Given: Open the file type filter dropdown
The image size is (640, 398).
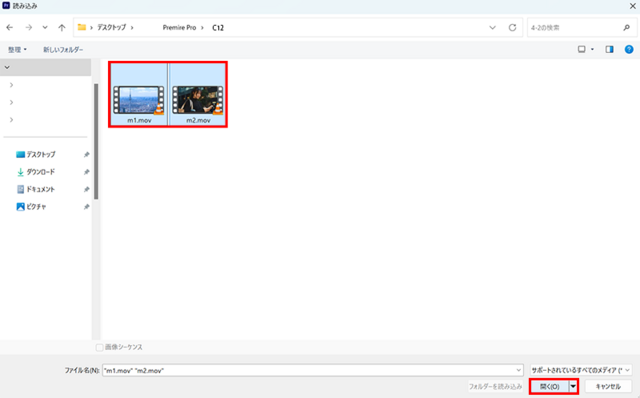Looking at the screenshot, I should (581, 370).
